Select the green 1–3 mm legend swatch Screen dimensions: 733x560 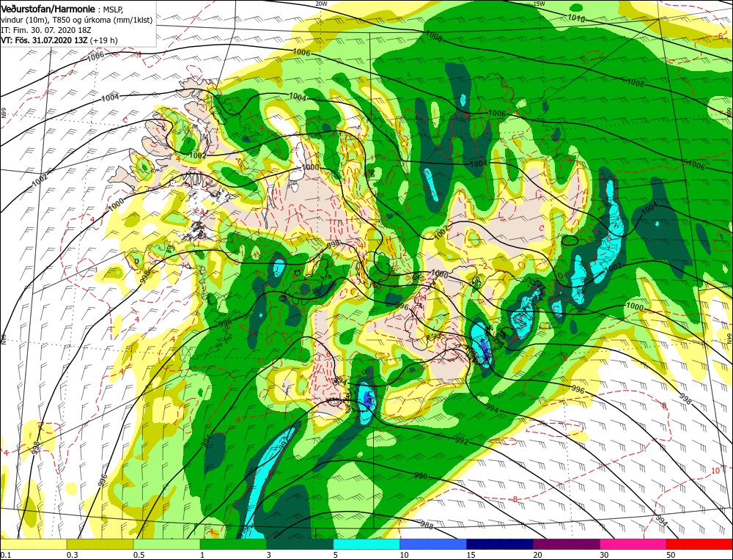tap(233, 544)
